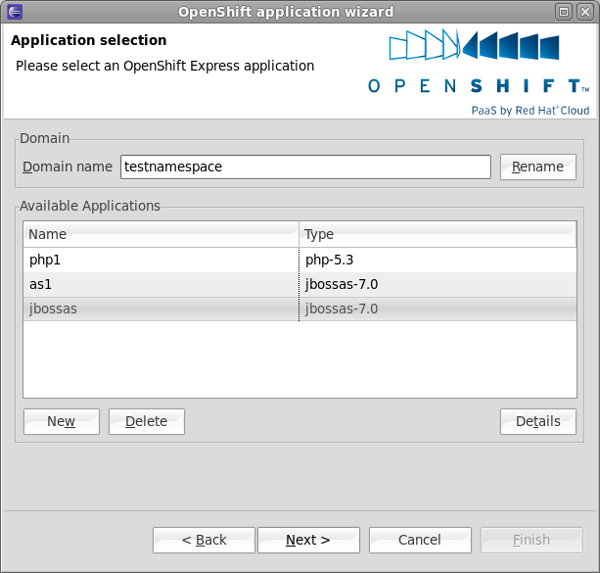Proceed with the Next button

click(308, 540)
